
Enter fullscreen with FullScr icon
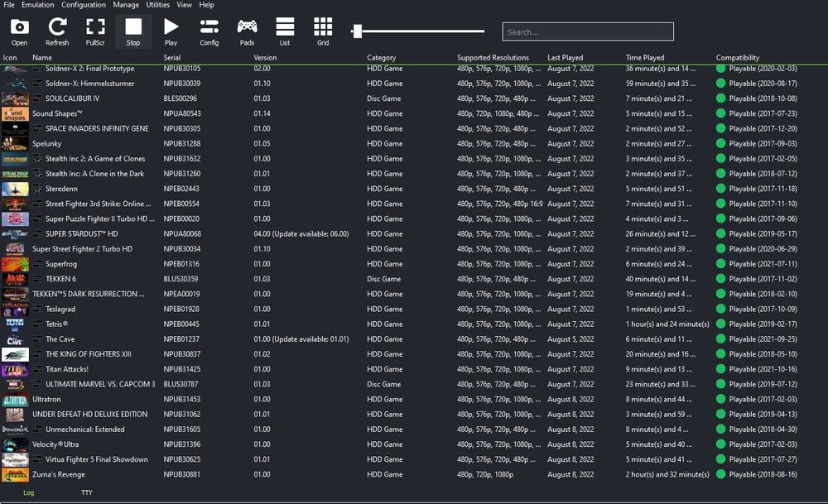click(95, 31)
